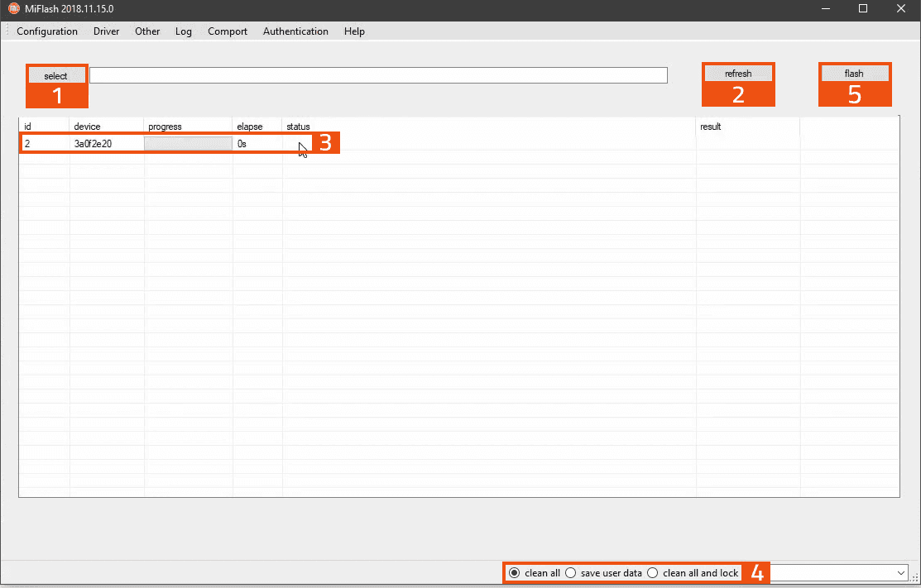Click the status column header

point(299,127)
